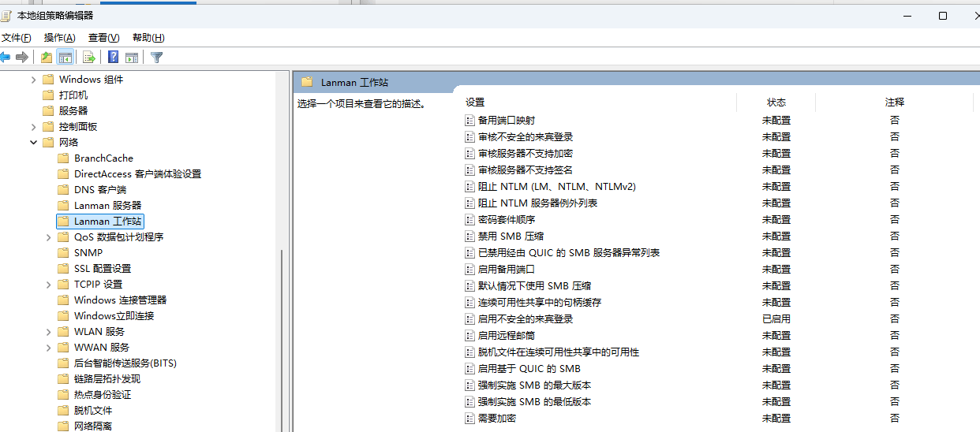This screenshot has height=432, width=980.
Task: Open Help via the question mark icon
Action: click(114, 57)
